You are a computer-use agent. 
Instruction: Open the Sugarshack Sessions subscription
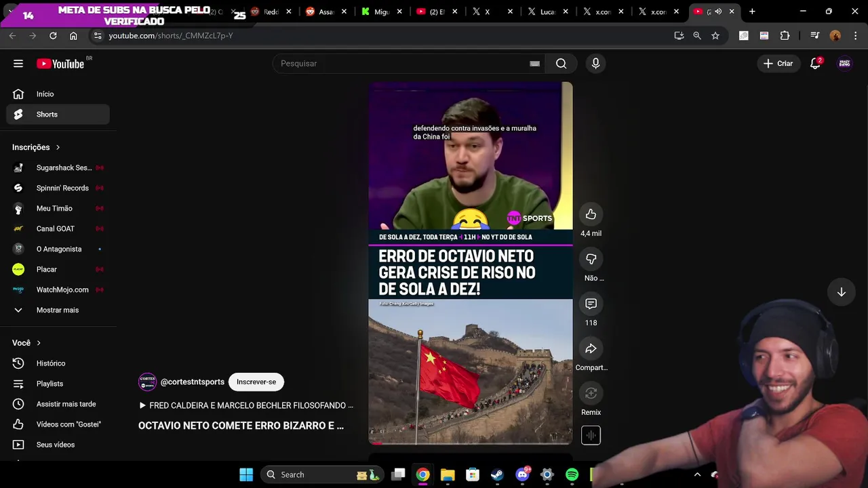[x=58, y=167]
